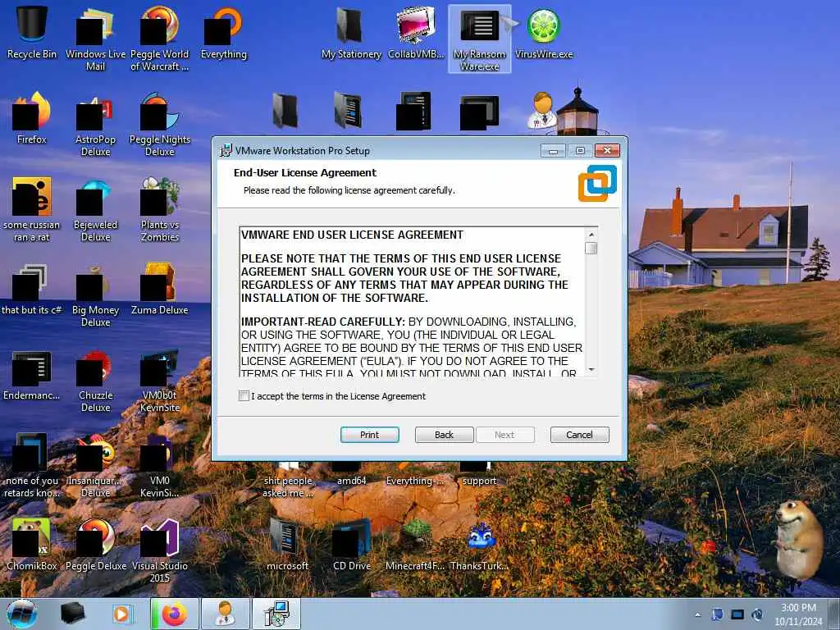
Task: Click the 'some russian ran a rat' icon
Action: pos(32,209)
